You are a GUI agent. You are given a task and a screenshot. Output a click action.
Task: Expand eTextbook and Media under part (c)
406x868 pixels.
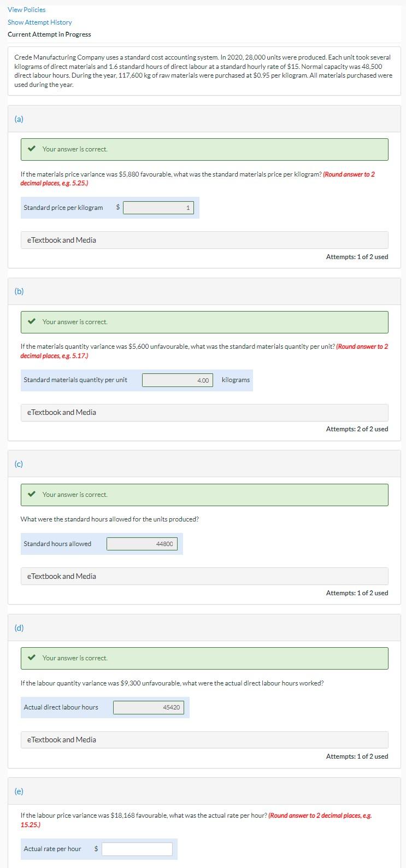pos(61,576)
